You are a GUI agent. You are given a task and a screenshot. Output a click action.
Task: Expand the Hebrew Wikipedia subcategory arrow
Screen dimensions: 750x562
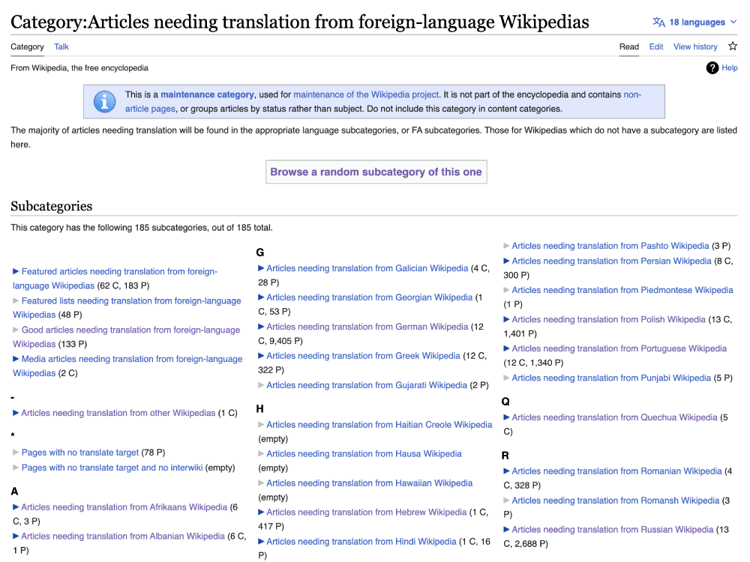tap(261, 512)
